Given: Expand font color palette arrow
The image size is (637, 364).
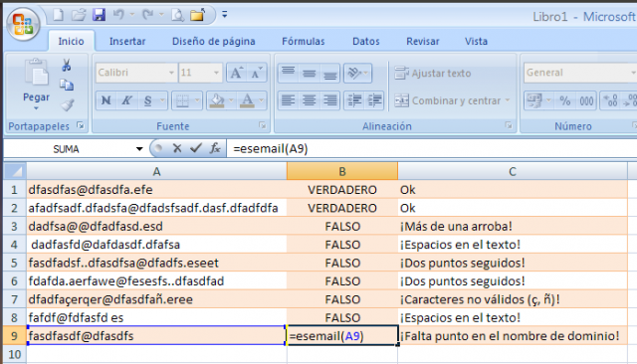Looking at the screenshot, I should tap(261, 100).
